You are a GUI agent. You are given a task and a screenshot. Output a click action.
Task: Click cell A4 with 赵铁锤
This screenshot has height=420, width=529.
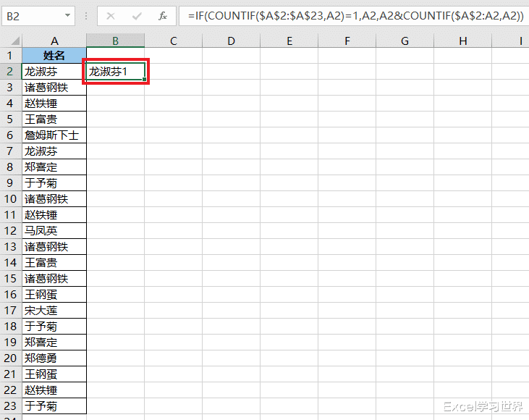coord(54,103)
